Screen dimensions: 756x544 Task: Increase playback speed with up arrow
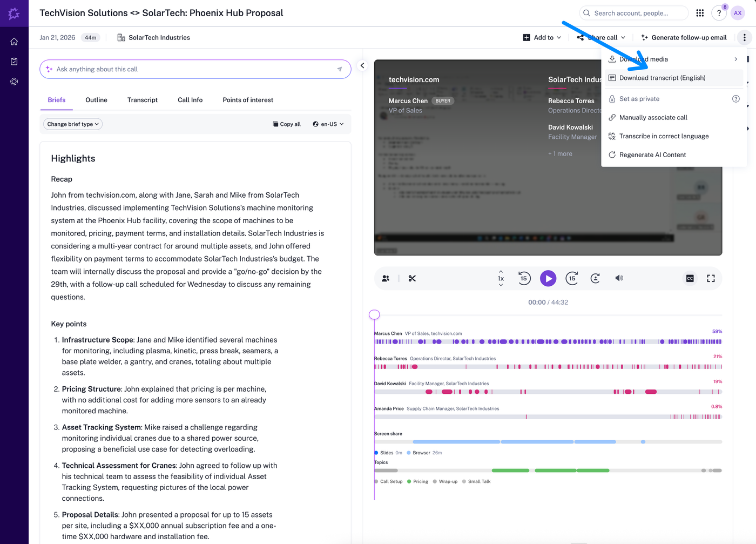click(x=501, y=272)
